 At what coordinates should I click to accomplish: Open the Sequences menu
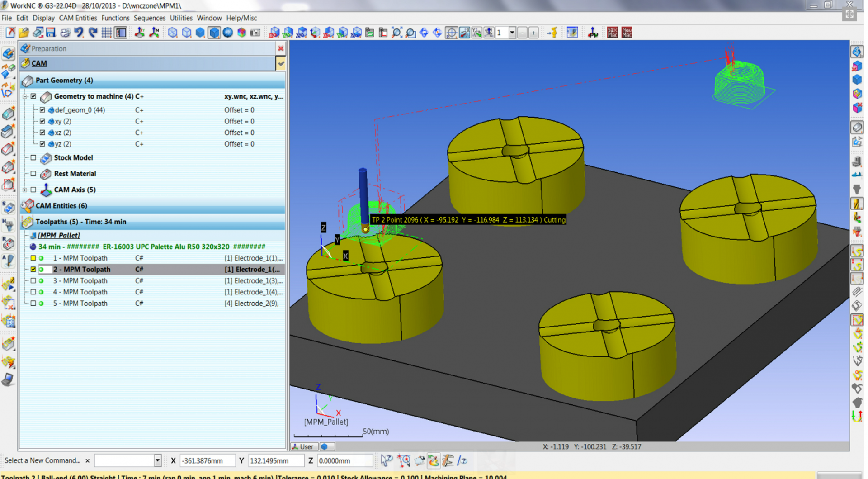(149, 18)
